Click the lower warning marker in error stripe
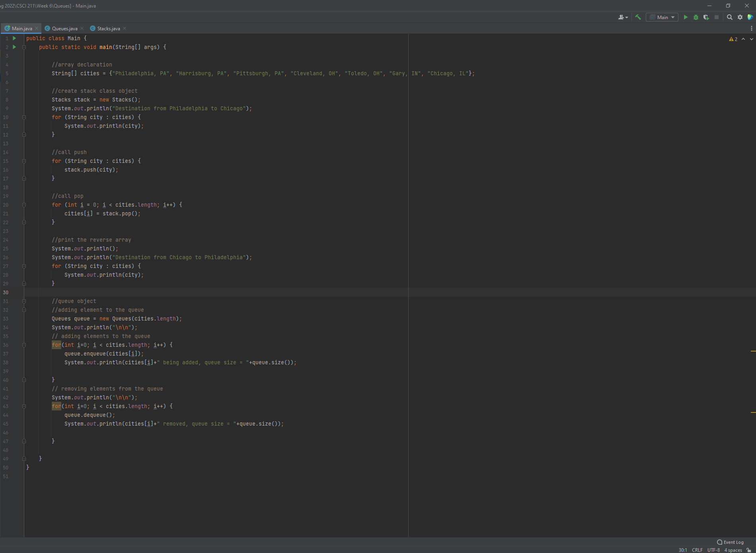The width and height of the screenshot is (756, 553). [753, 412]
